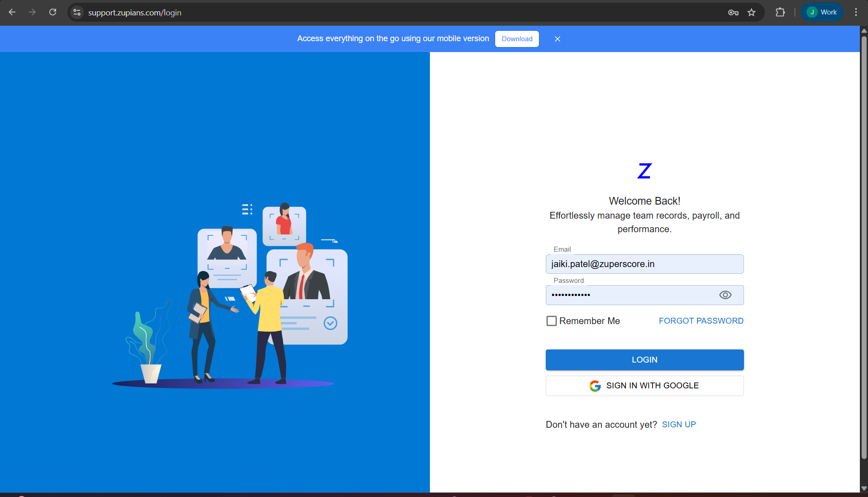Click the Download button in the banner
The height and width of the screenshot is (497, 868).
click(x=517, y=39)
